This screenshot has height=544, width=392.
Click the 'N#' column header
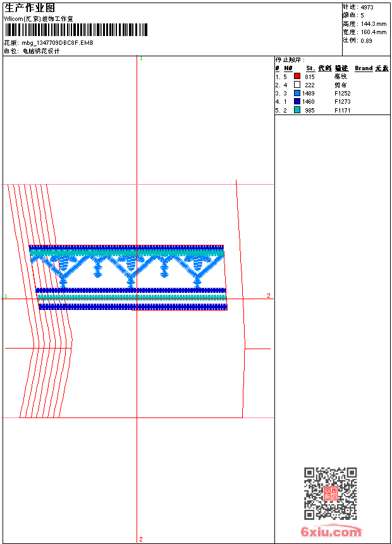tap(288, 68)
